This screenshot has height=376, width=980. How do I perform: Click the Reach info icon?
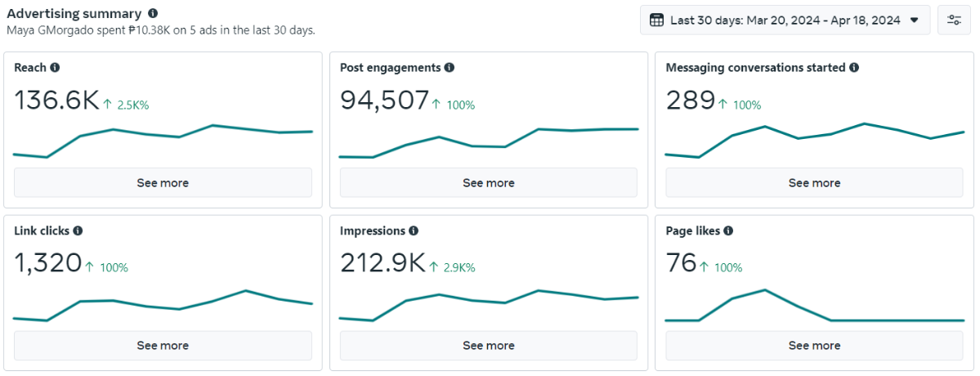click(x=55, y=68)
